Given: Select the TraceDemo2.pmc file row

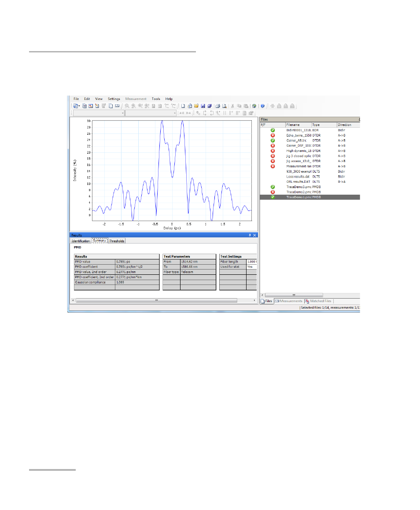Looking at the screenshot, I should click(x=310, y=192).
